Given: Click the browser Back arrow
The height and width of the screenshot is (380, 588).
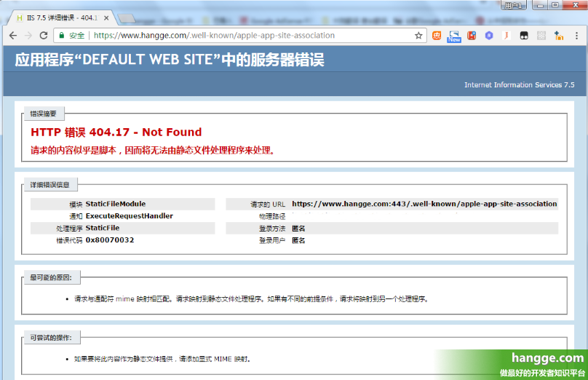Looking at the screenshot, I should [13, 36].
